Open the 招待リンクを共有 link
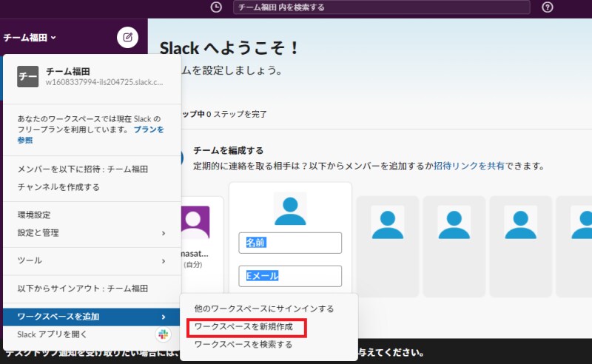592x364 pixels. point(469,166)
